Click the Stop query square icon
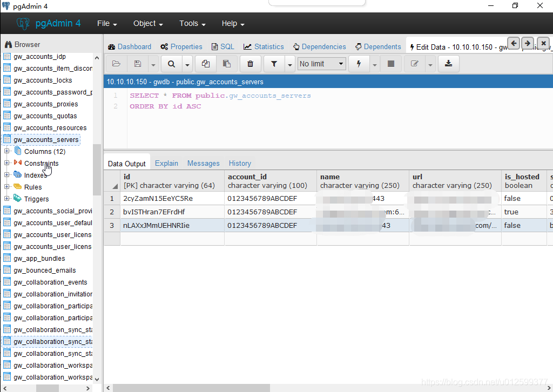The height and width of the screenshot is (392, 553). 391,64
